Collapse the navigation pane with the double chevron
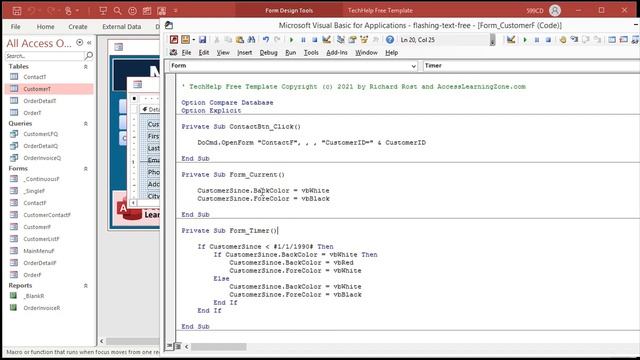Viewport: 640px width, 360px height. (x=89, y=42)
